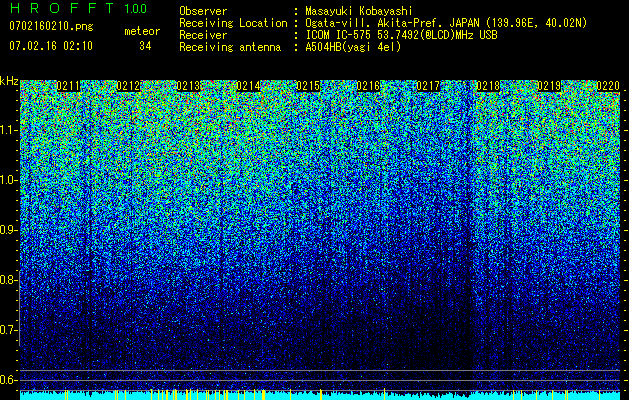629x400 pixels.
Task: Click the 0214 time marker label
Action: [248, 86]
